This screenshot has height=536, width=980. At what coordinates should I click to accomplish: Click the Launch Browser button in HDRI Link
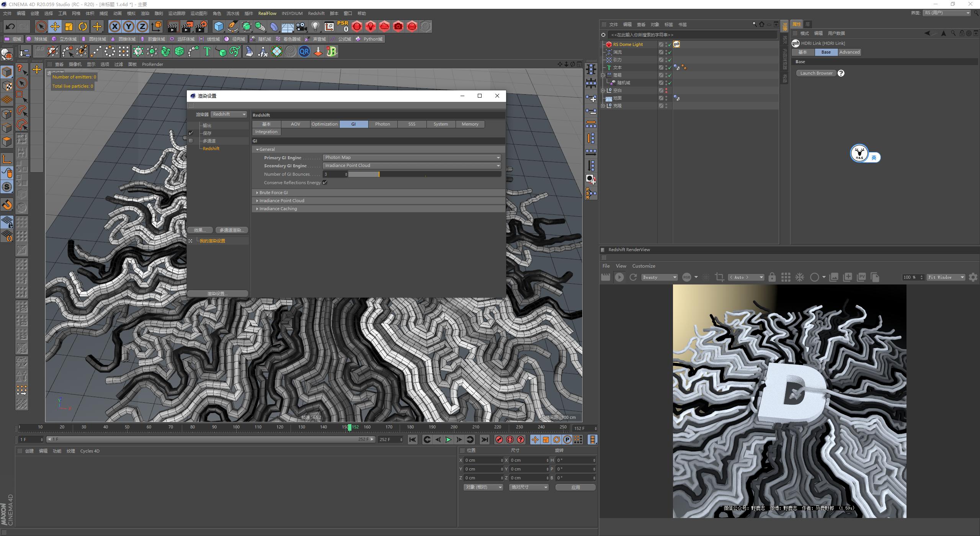(x=816, y=73)
